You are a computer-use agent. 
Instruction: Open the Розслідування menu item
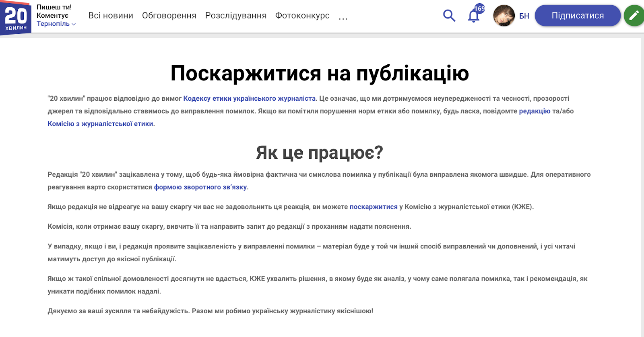click(x=236, y=15)
